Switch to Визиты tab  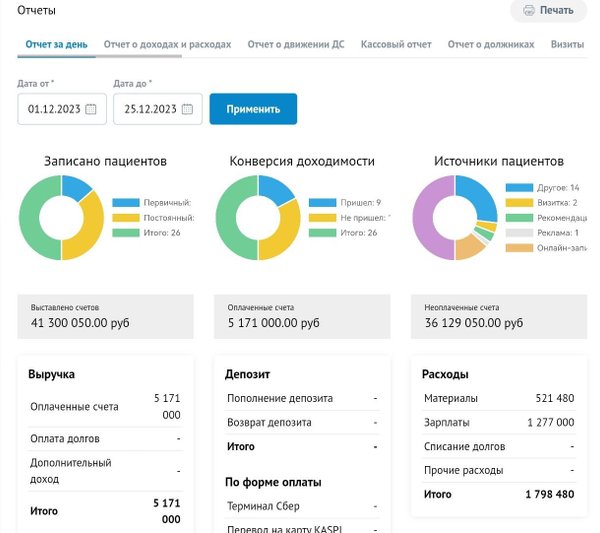pyautogui.click(x=567, y=45)
